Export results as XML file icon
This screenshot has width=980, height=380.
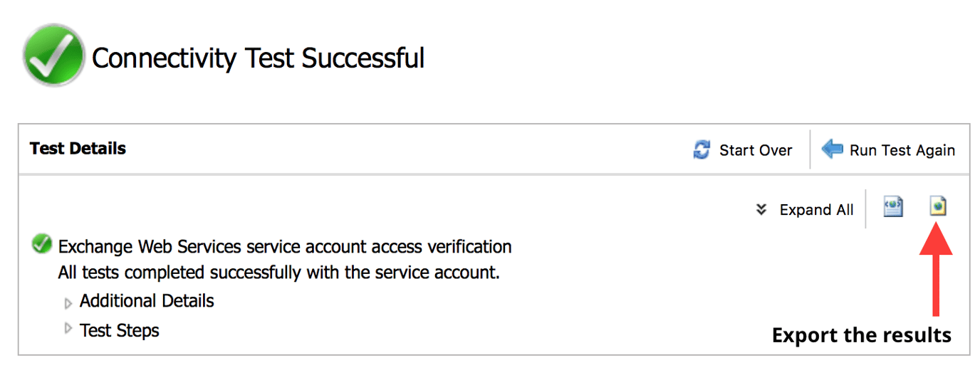click(893, 207)
